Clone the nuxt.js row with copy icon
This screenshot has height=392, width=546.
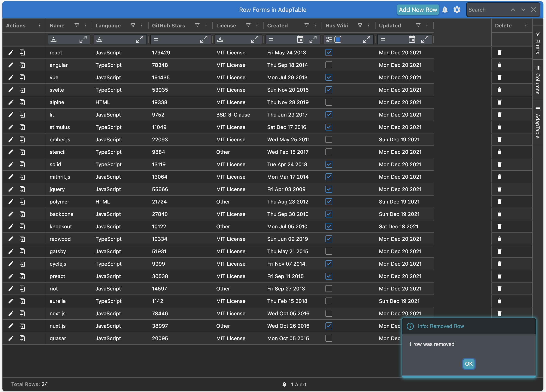click(22, 326)
